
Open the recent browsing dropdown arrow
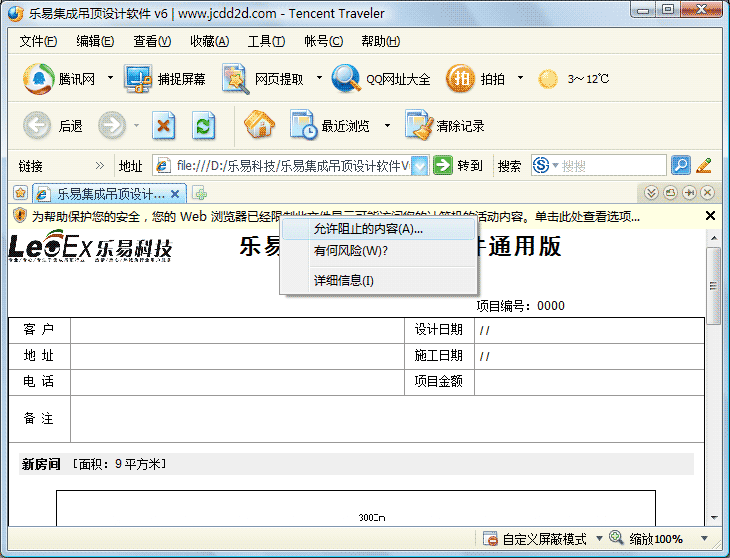tap(387, 127)
